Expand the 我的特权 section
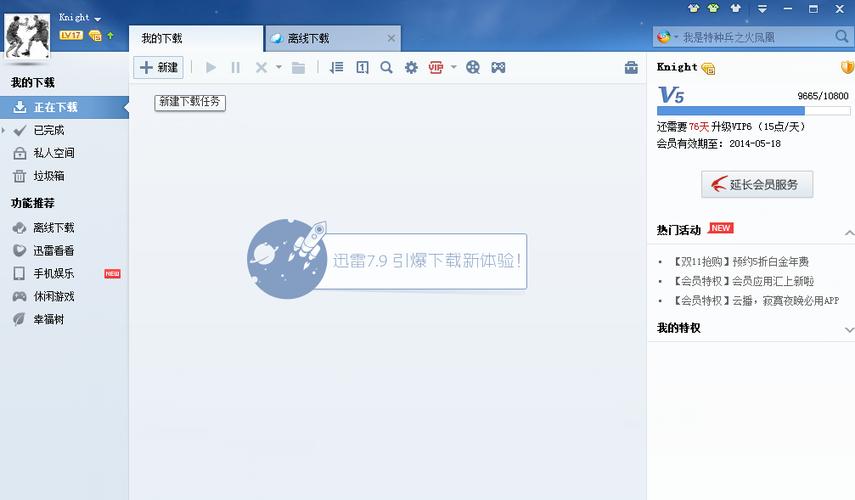855x500 pixels. point(849,329)
